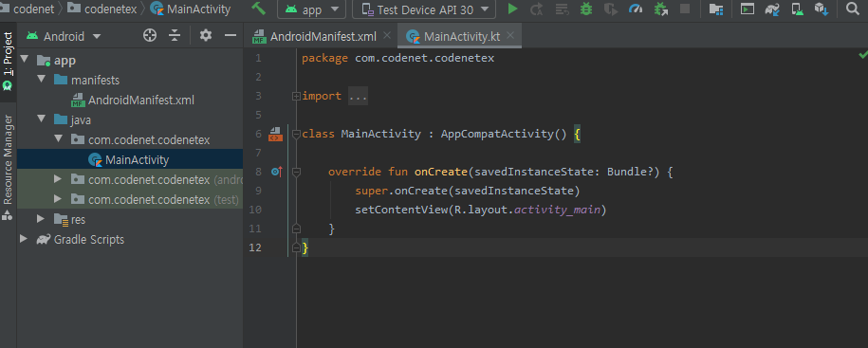Click the folded import ellipsis
Viewport: 868px width, 348px height.
point(359,97)
